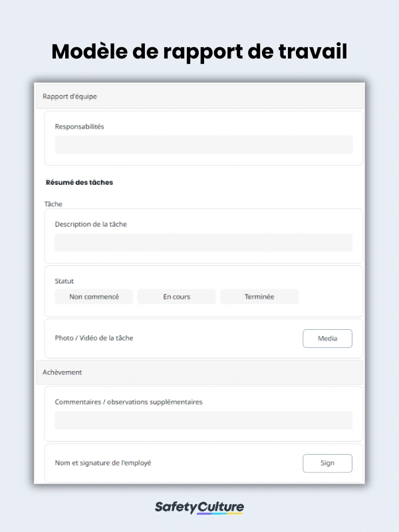This screenshot has height=532, width=399.
Task: Click the Responsabilités input field
Action: pyautogui.click(x=203, y=144)
